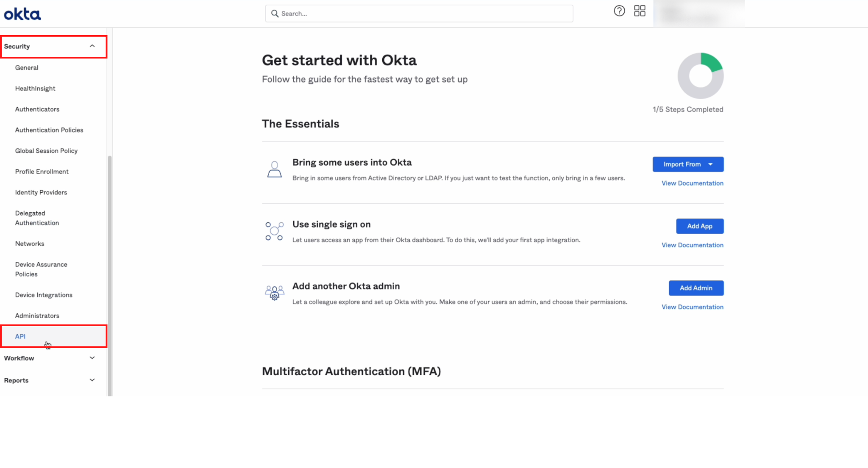This screenshot has width=868, height=468.
Task: Click the search magnifier icon
Action: pyautogui.click(x=275, y=14)
